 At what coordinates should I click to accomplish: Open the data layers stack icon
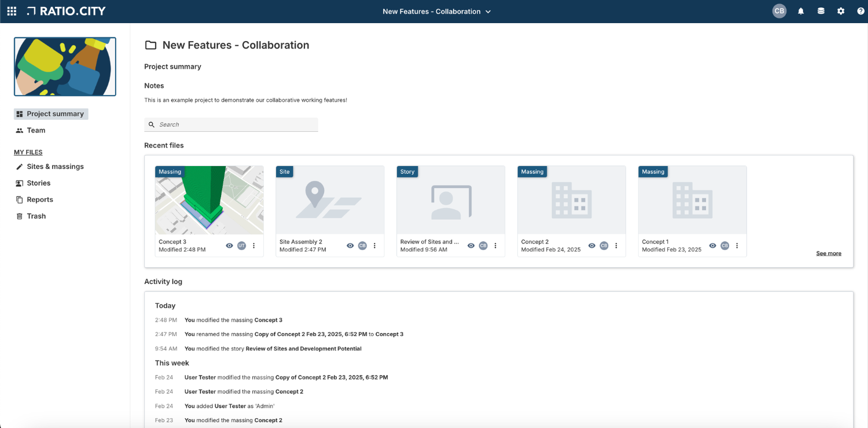tap(821, 12)
